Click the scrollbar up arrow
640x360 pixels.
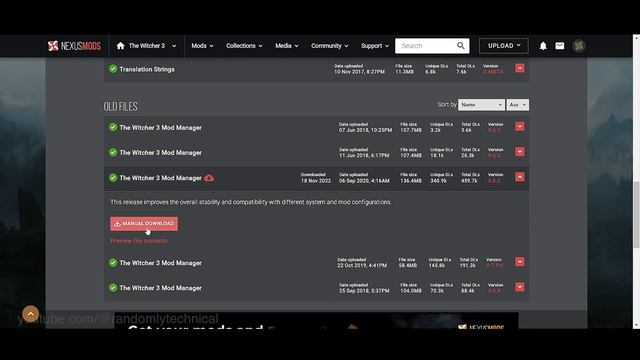click(x=636, y=38)
